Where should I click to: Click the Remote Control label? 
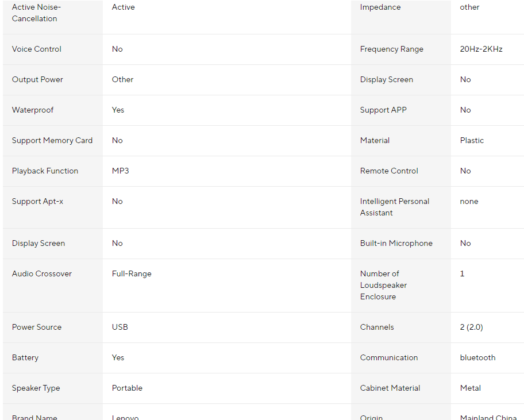click(388, 171)
